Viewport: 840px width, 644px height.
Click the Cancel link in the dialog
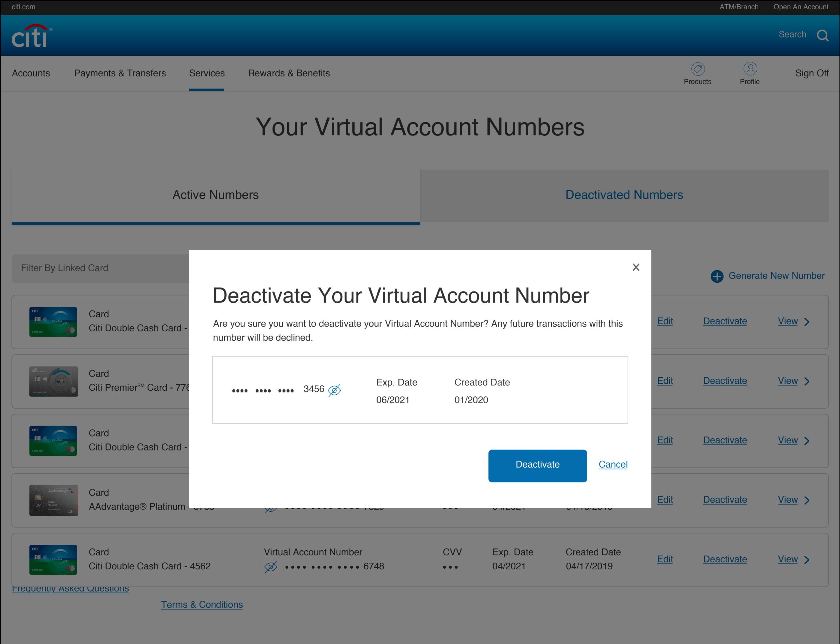613,465
